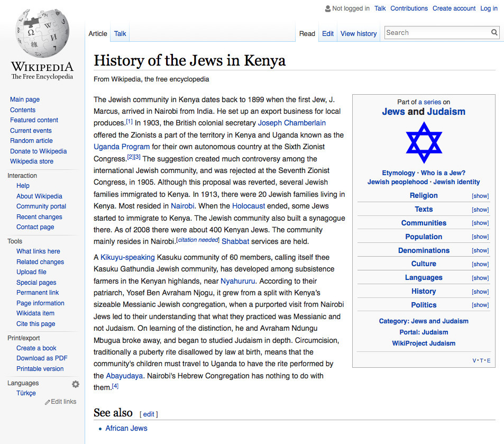The image size is (504, 444).
Task: Visit the African Jews link
Action: [x=126, y=428]
